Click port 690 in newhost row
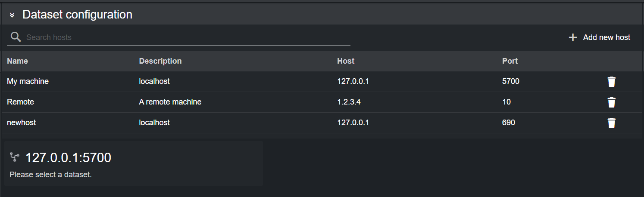 [509, 123]
